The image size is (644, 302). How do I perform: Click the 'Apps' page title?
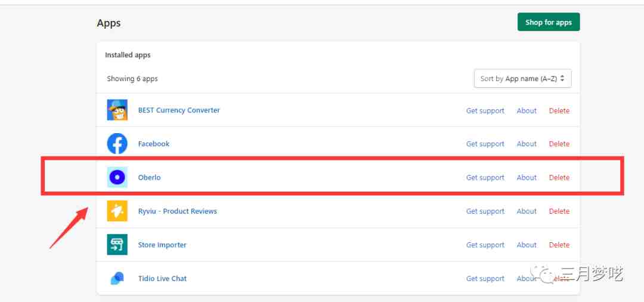coord(109,23)
